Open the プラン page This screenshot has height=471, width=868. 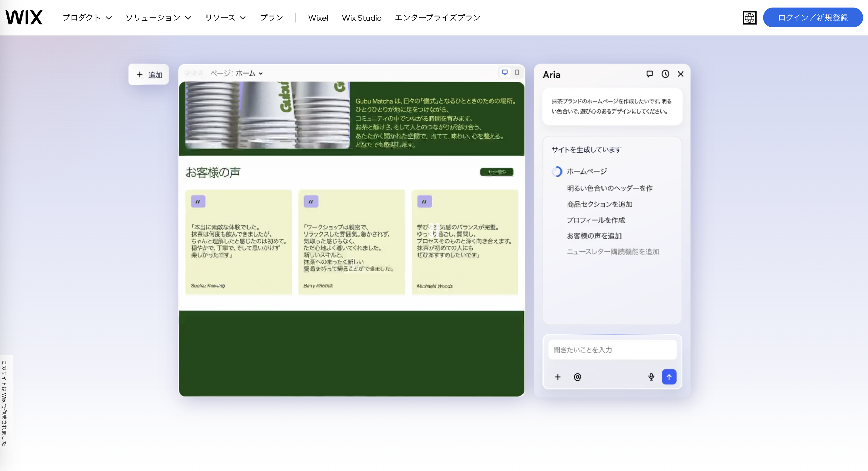tap(272, 18)
